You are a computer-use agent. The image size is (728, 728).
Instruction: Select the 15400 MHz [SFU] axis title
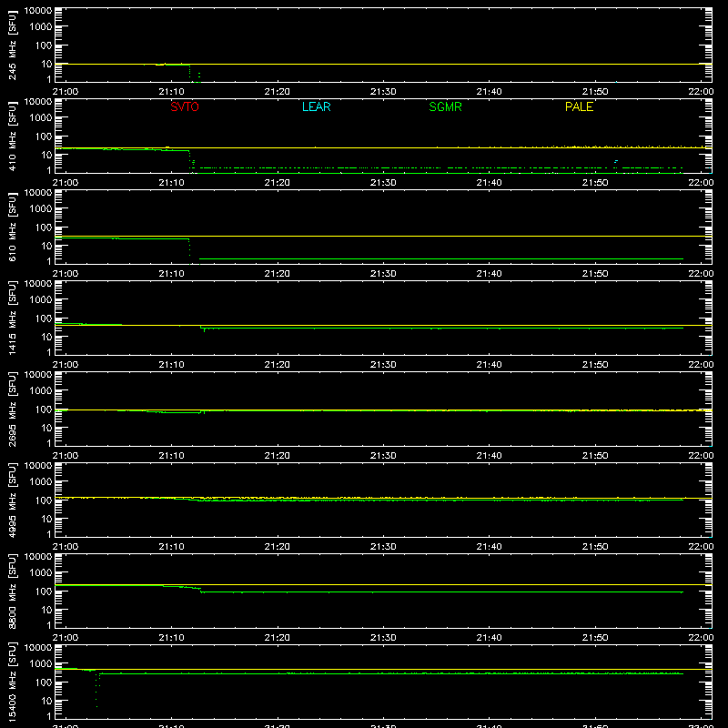[12, 682]
